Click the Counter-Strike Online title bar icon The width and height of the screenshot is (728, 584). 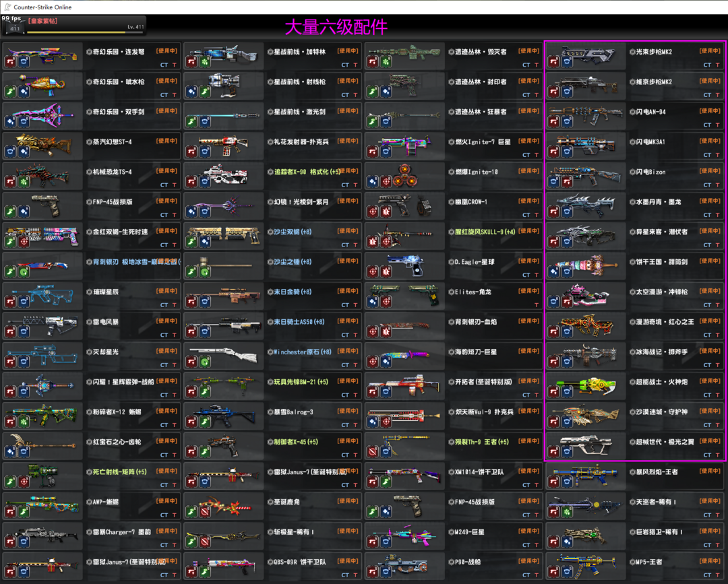[7, 7]
